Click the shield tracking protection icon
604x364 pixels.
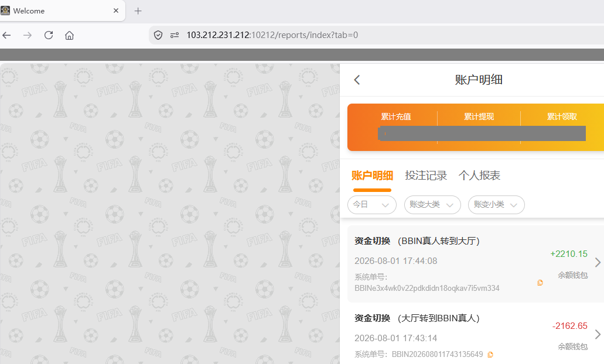pos(158,35)
